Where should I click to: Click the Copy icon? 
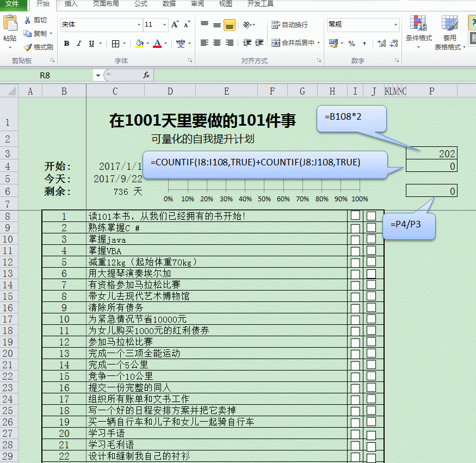coord(28,33)
